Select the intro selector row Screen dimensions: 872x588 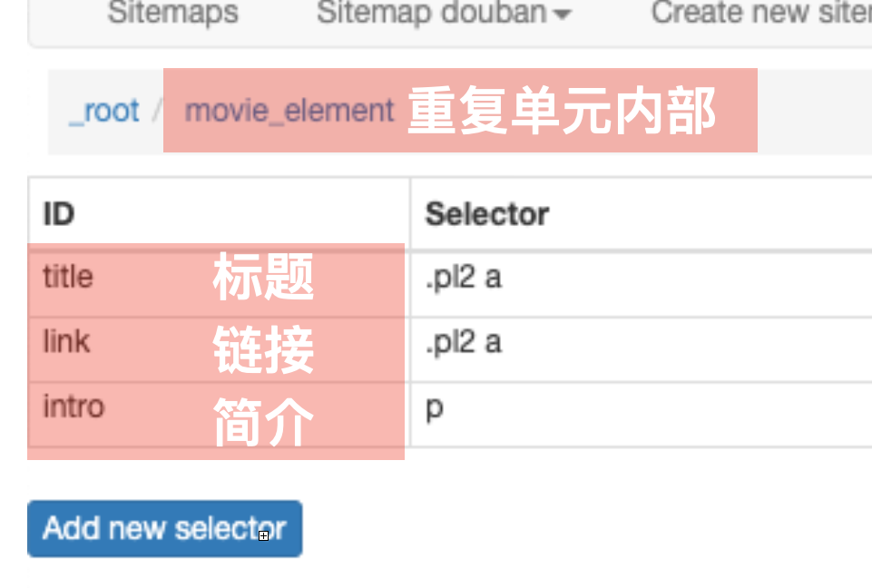click(x=73, y=407)
